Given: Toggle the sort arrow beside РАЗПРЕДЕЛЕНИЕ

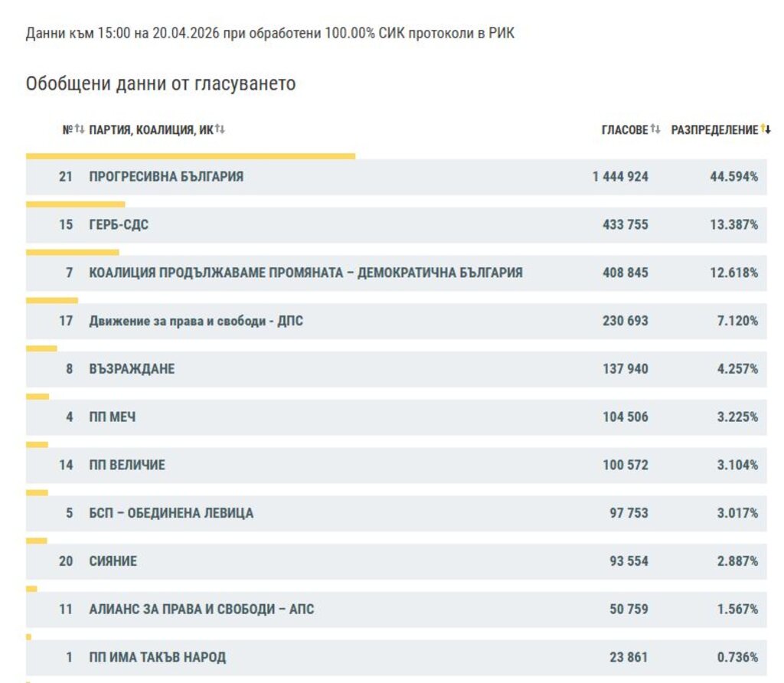Looking at the screenshot, I should pyautogui.click(x=766, y=130).
